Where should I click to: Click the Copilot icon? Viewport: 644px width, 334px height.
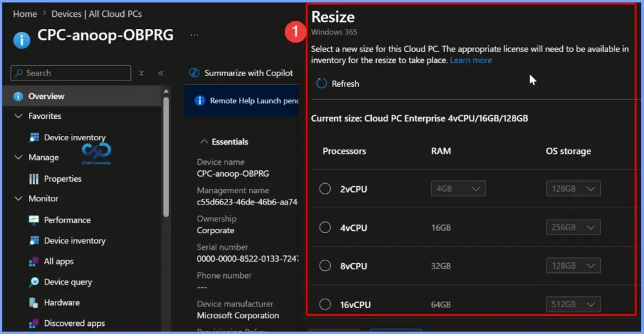click(194, 73)
